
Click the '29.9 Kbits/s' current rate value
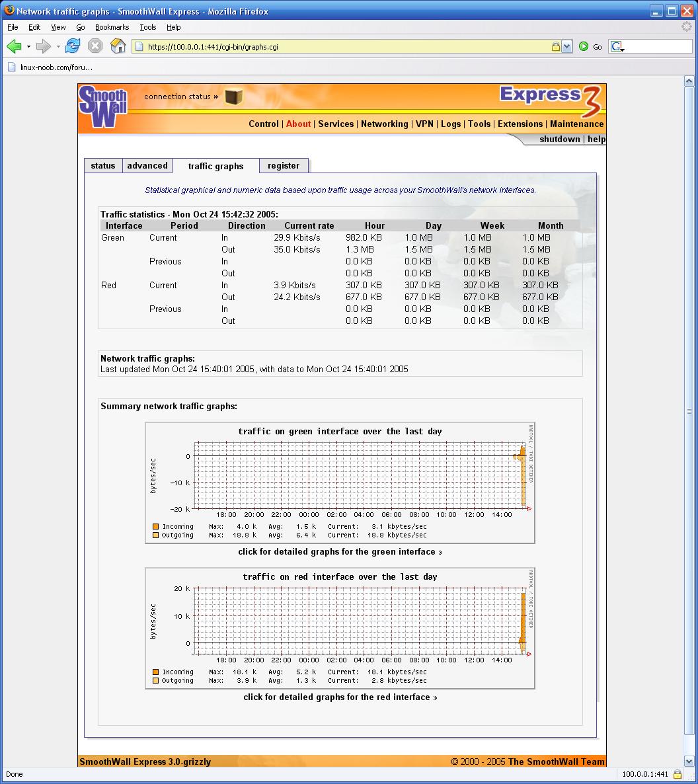(297, 237)
